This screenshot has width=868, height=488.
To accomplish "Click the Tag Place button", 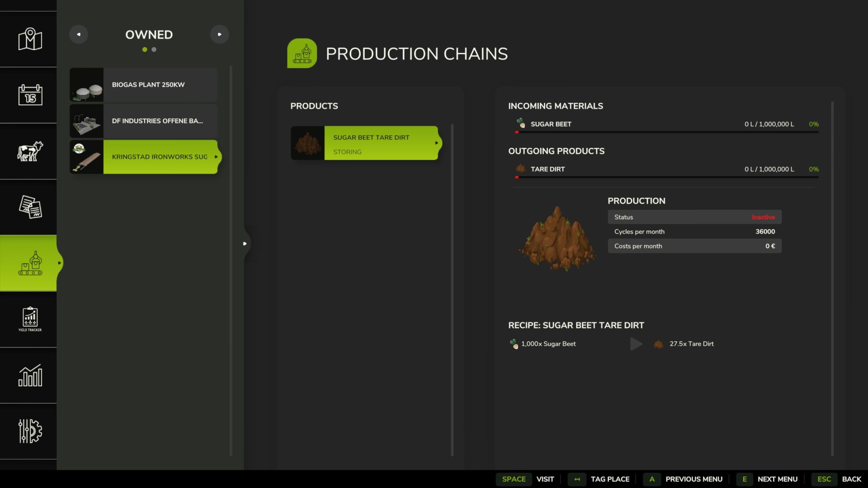I will coord(599,479).
